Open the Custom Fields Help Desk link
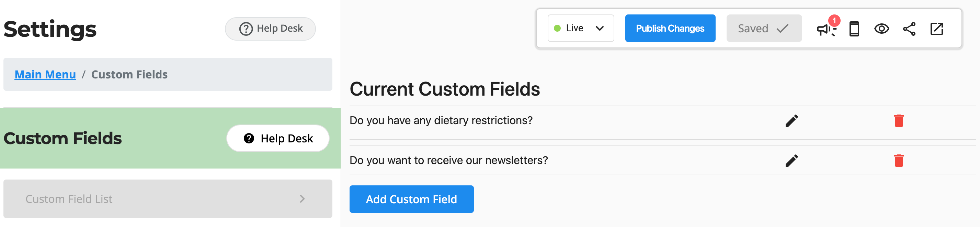 (x=278, y=138)
